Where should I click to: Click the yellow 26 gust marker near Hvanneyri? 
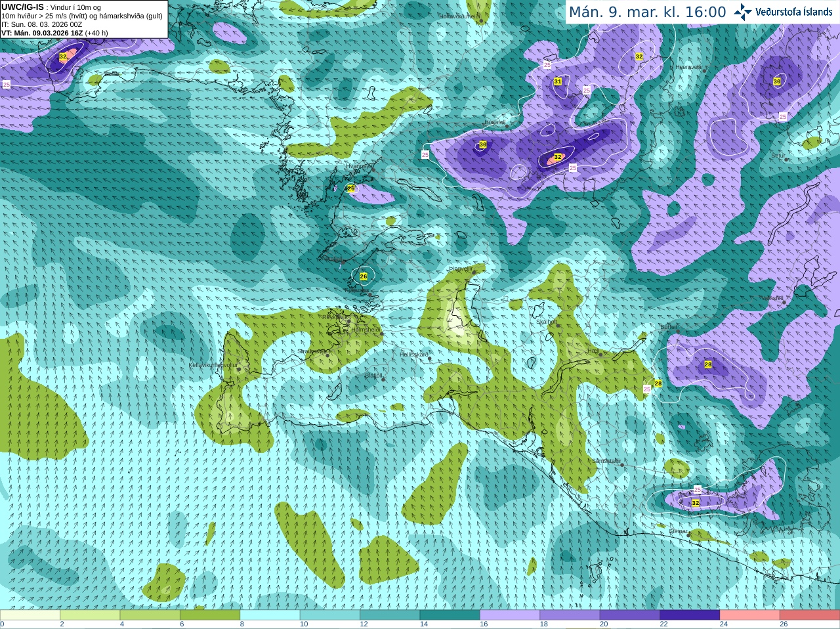pyautogui.click(x=350, y=188)
